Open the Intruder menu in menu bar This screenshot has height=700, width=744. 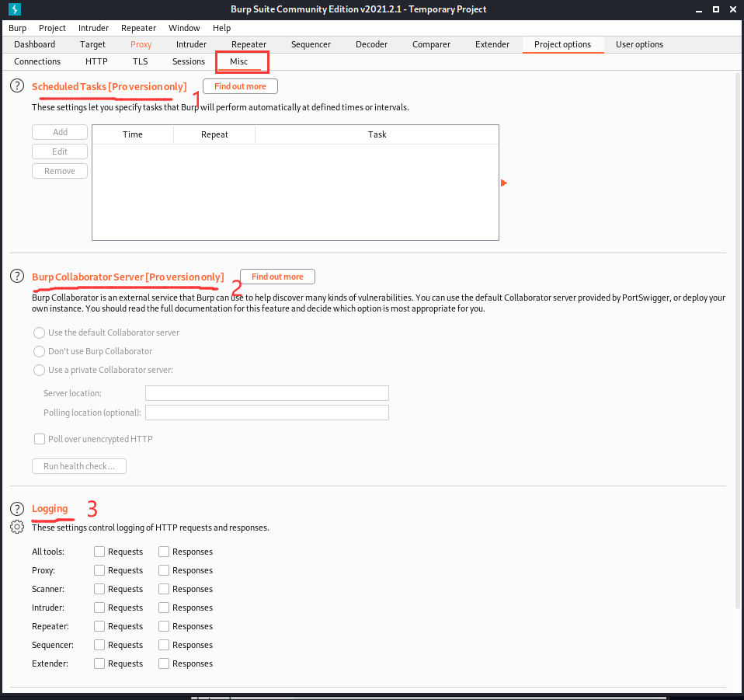click(93, 28)
